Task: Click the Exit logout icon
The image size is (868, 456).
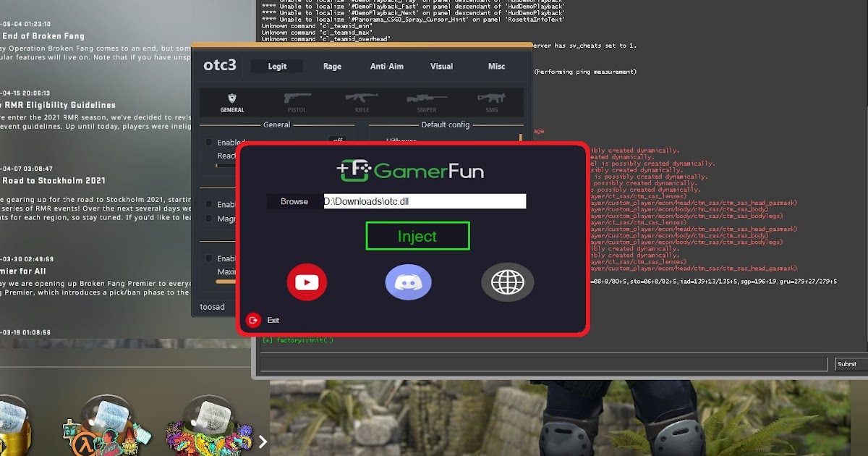Action: [253, 320]
